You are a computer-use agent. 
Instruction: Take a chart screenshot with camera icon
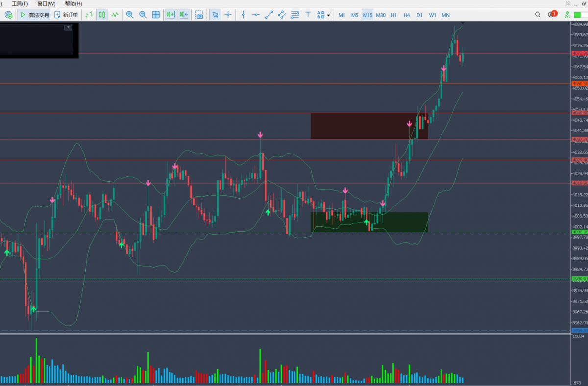[x=199, y=15]
